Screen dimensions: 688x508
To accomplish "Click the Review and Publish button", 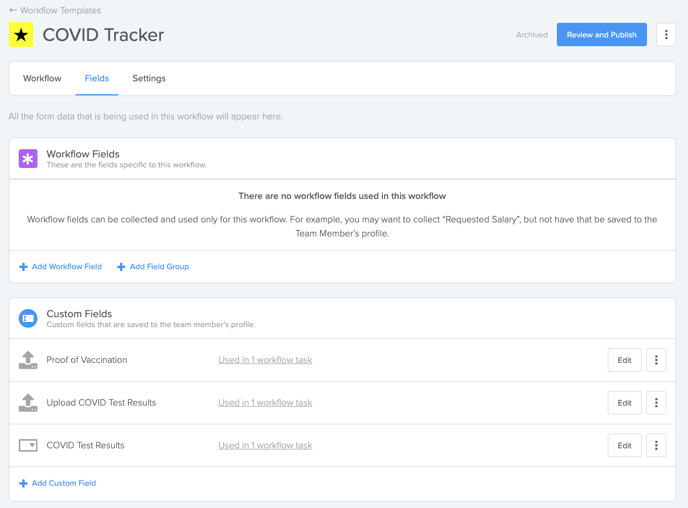I will [x=602, y=35].
